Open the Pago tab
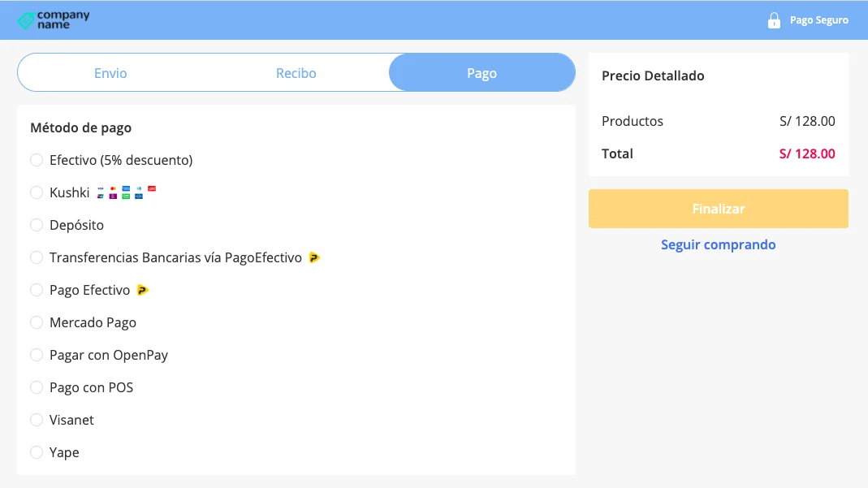Screen dimensions: 868x488 (x=482, y=73)
